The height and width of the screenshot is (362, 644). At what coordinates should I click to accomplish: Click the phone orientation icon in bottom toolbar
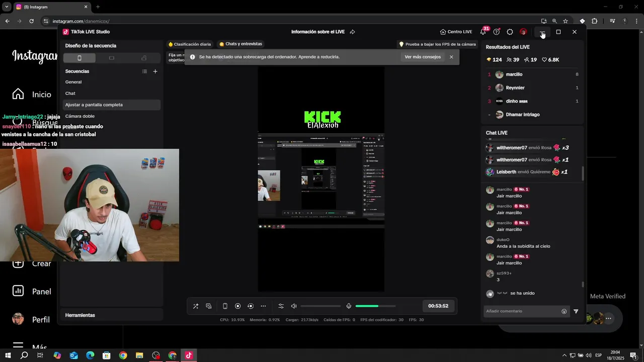point(225,306)
